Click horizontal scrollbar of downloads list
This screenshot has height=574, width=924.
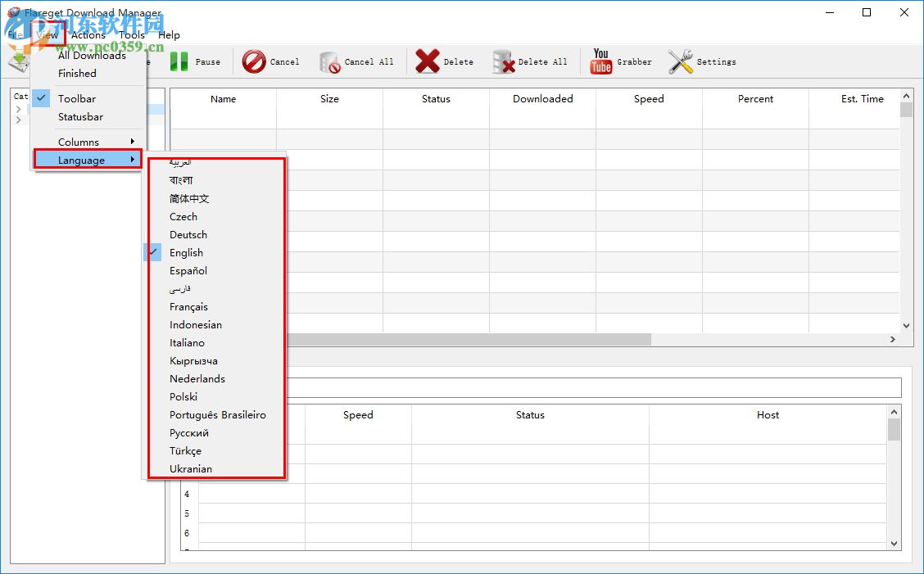click(x=469, y=340)
